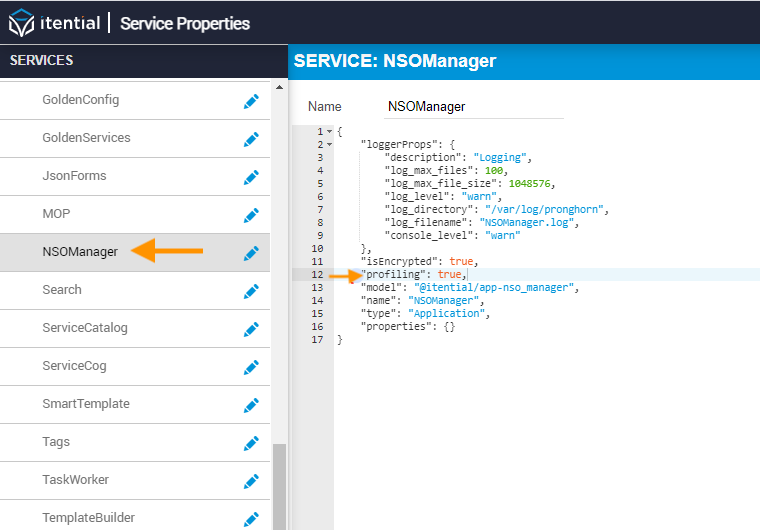Click the value 1048576 in editor
The image size is (760, 530).
(529, 184)
